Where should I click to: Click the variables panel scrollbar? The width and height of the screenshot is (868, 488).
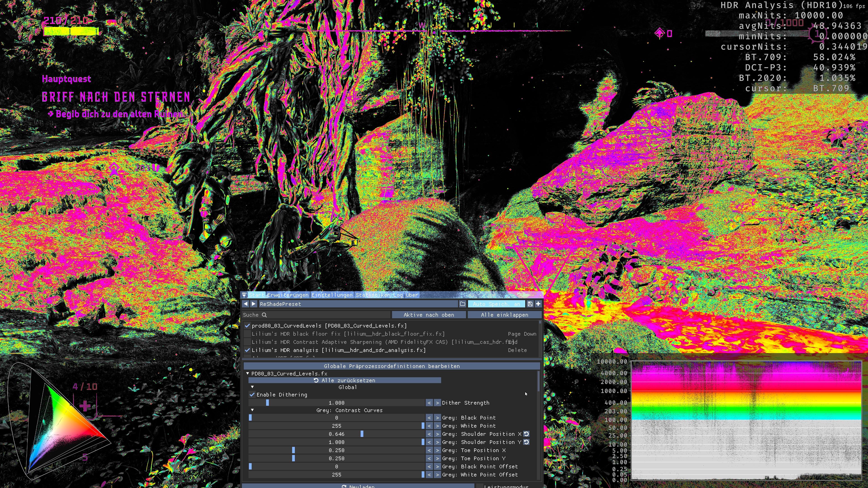click(538, 381)
